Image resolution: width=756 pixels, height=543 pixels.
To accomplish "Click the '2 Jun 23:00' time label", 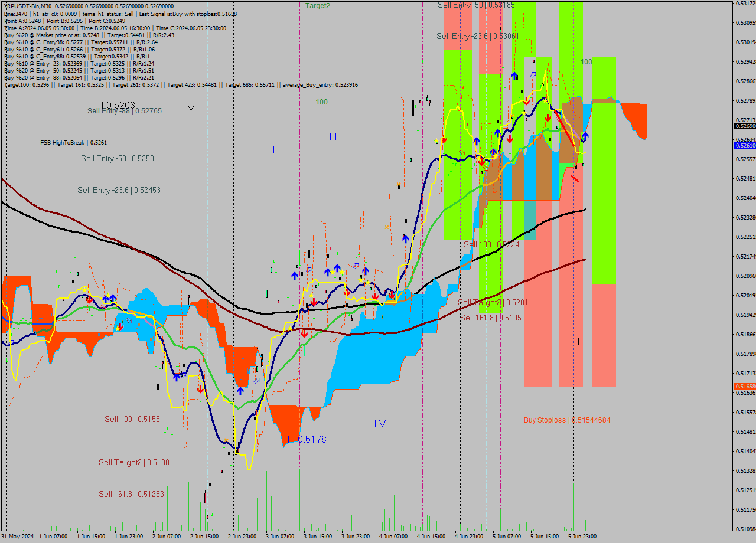I will tap(242, 537).
